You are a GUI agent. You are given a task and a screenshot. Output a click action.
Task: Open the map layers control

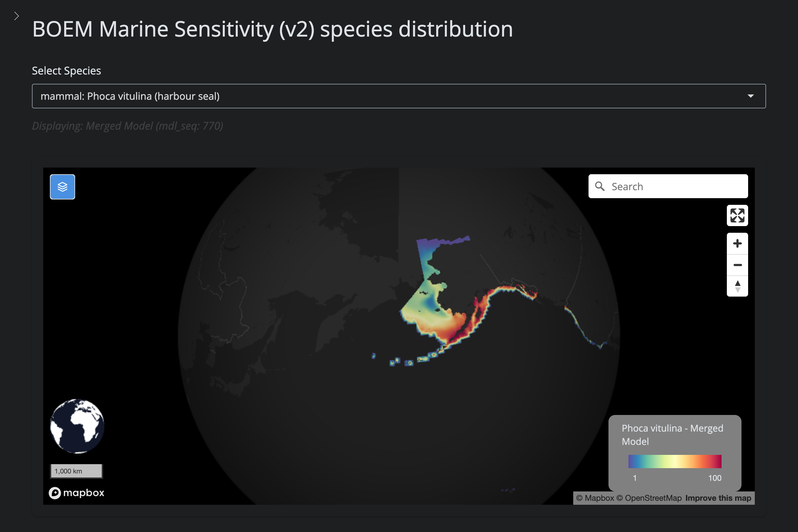click(63, 187)
